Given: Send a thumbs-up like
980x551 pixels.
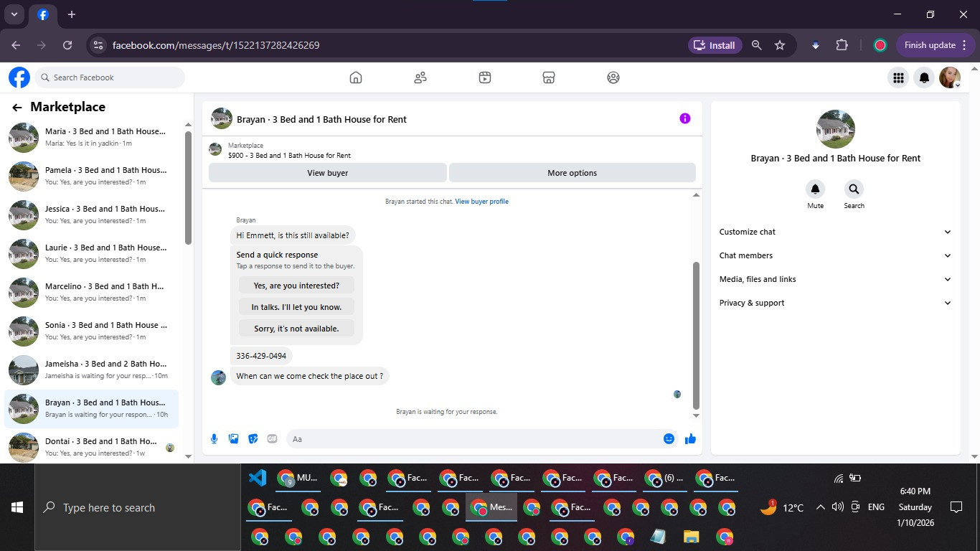Looking at the screenshot, I should click(x=690, y=439).
